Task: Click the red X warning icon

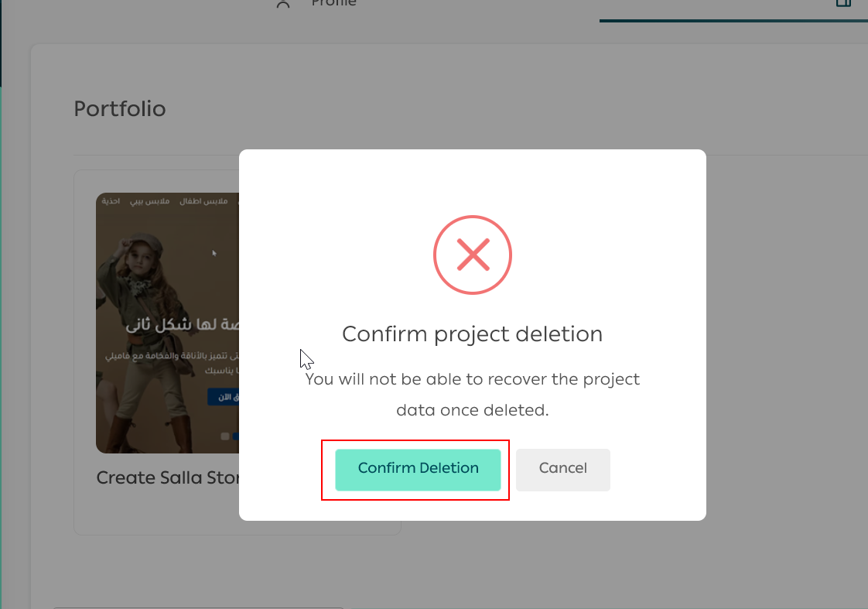Action: click(x=472, y=255)
